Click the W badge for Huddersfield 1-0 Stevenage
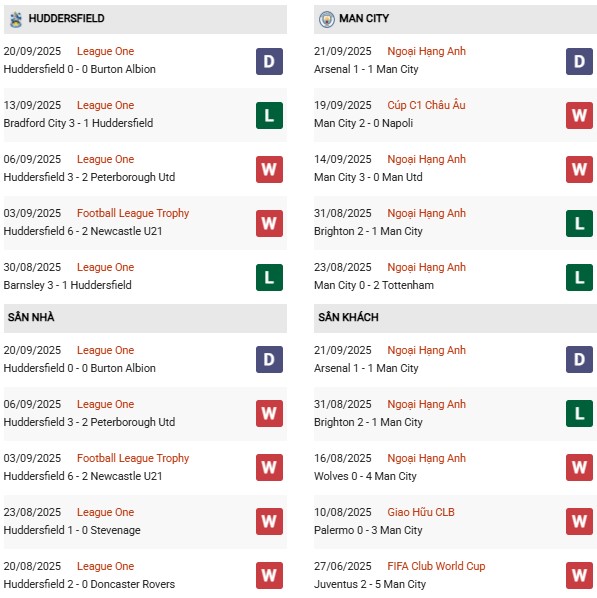The height and width of the screenshot is (598, 597). [x=269, y=521]
